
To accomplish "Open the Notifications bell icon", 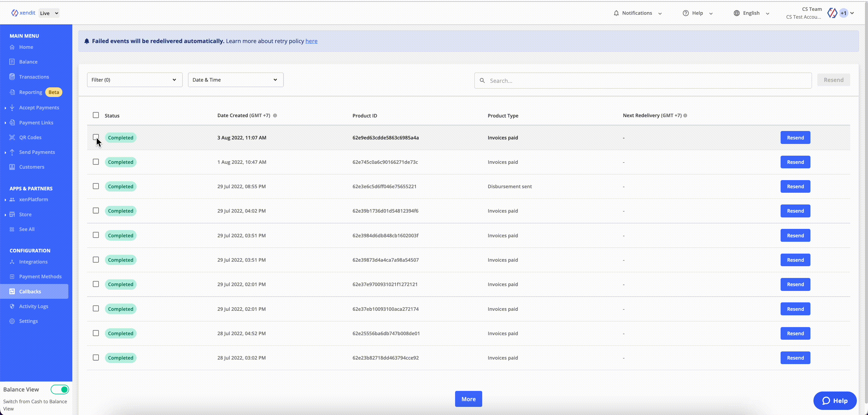I will coord(616,13).
